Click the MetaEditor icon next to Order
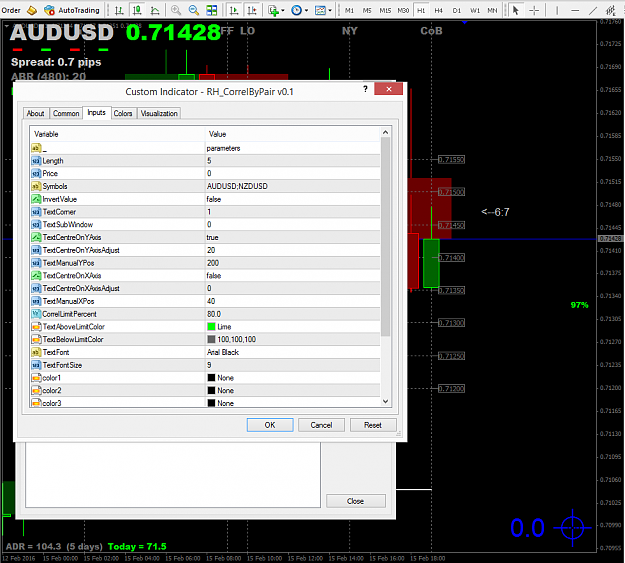Viewport: 625px width, 563px height. tap(32, 10)
